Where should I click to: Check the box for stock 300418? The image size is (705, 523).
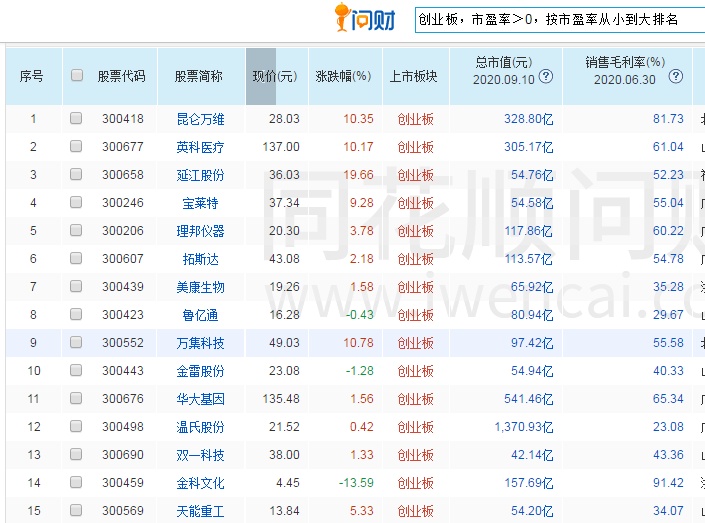tap(77, 119)
